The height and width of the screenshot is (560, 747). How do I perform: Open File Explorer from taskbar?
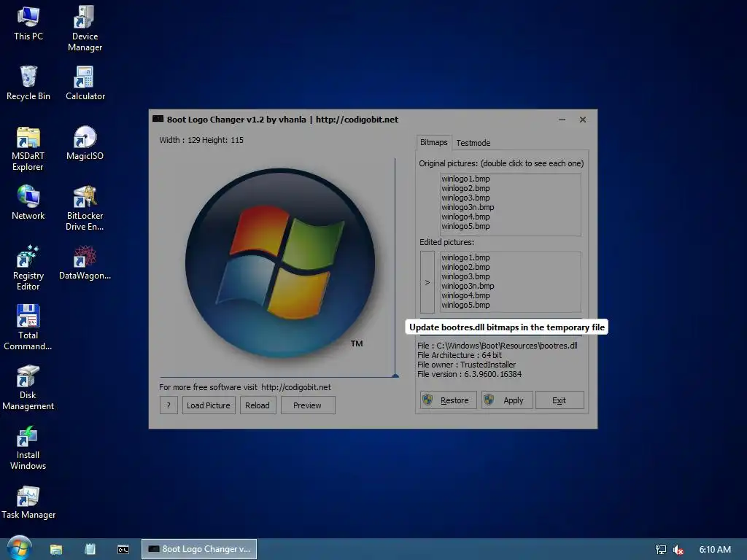coord(56,549)
